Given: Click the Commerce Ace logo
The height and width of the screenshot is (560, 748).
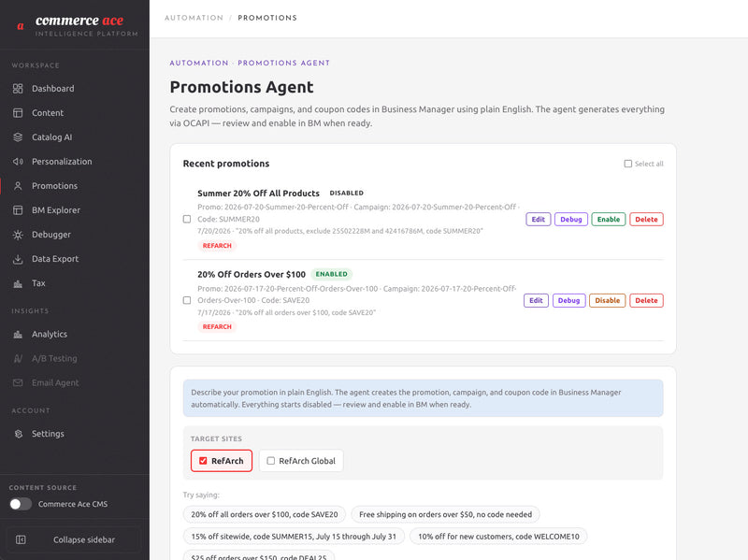Looking at the screenshot, I should tap(77, 26).
